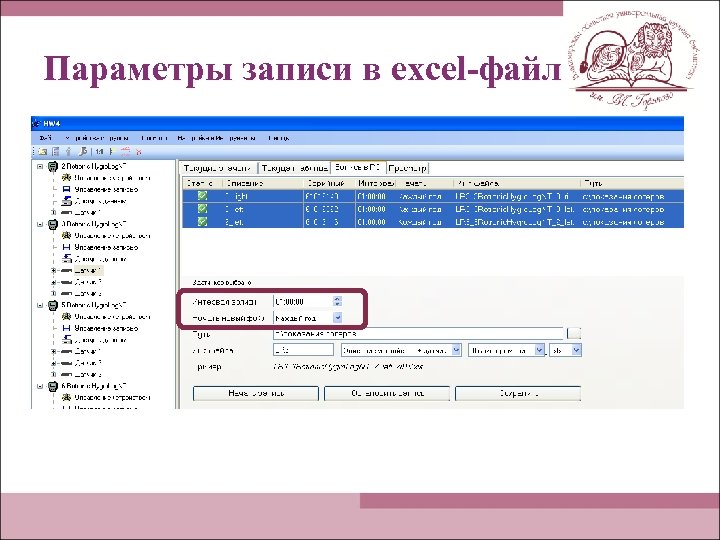This screenshot has height=540, width=720.
Task: Click the Статус column header
Action: point(202,183)
